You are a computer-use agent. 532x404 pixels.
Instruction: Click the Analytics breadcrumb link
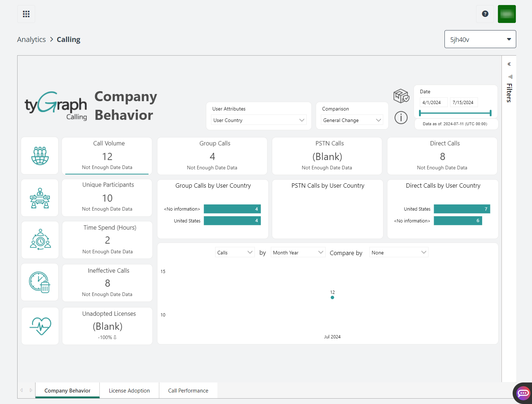32,39
